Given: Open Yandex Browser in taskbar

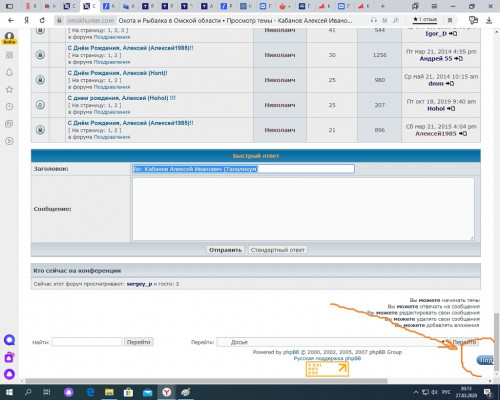Looking at the screenshot, I should 166,392.
